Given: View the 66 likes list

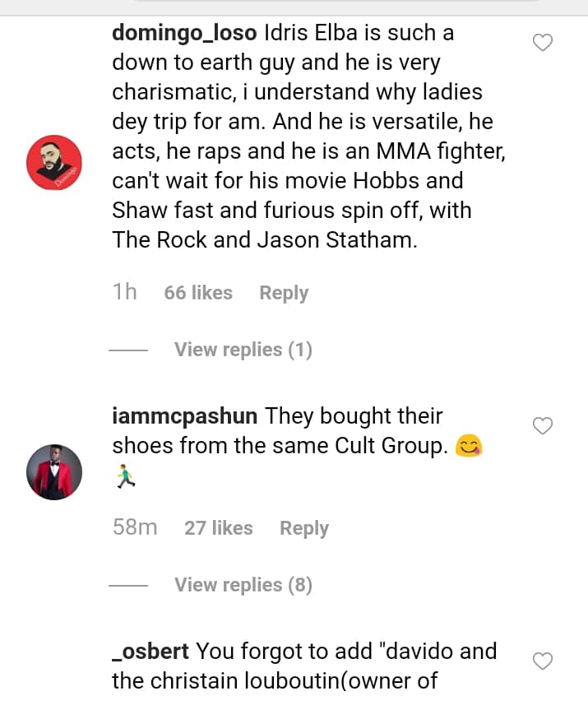Looking at the screenshot, I should [x=198, y=293].
